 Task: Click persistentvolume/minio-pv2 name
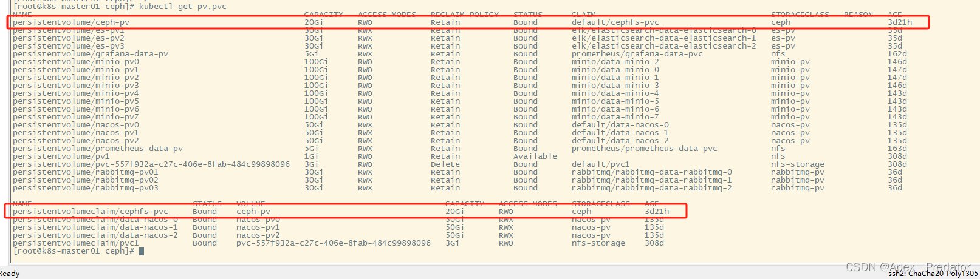pos(76,78)
